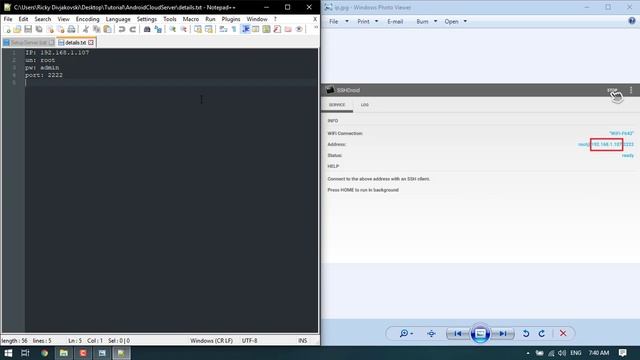Image resolution: width=640 pixels, height=360 pixels.
Task: Toggle the indent guide toolbar icon
Action: pos(245,29)
